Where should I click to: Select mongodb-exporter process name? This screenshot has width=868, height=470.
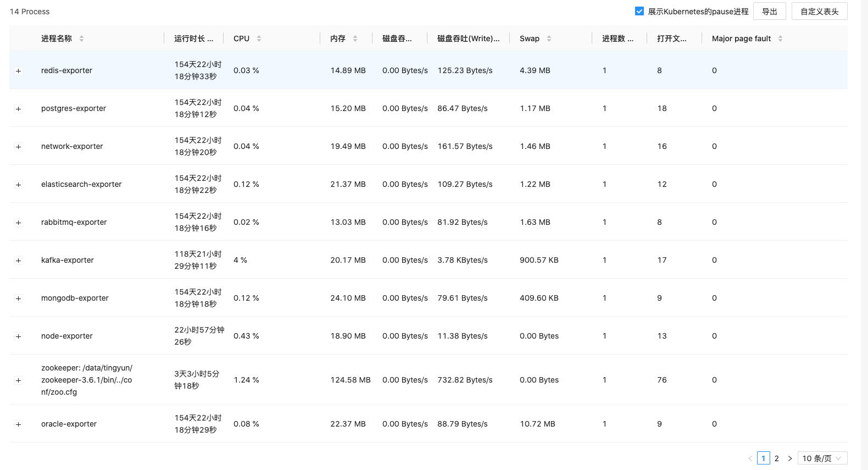tap(75, 298)
